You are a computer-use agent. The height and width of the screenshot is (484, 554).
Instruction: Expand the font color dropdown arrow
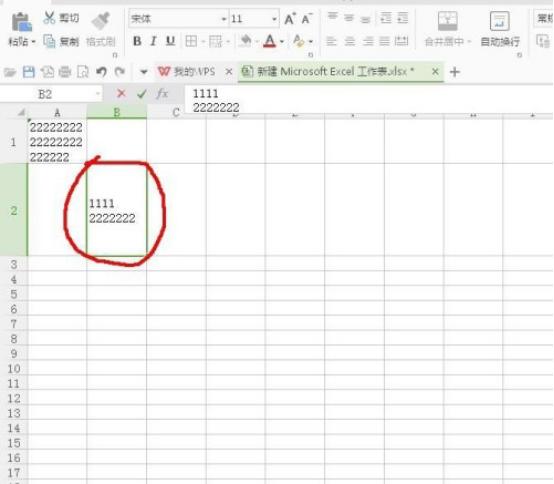(x=282, y=42)
